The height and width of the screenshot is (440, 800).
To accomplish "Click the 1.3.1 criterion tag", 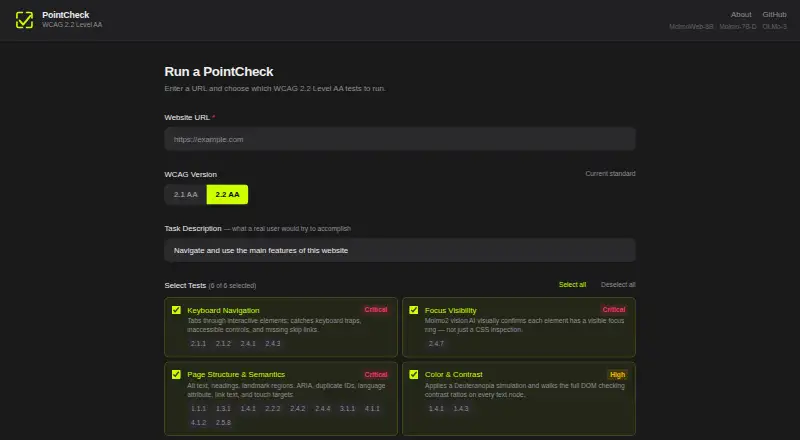I will 223,408.
